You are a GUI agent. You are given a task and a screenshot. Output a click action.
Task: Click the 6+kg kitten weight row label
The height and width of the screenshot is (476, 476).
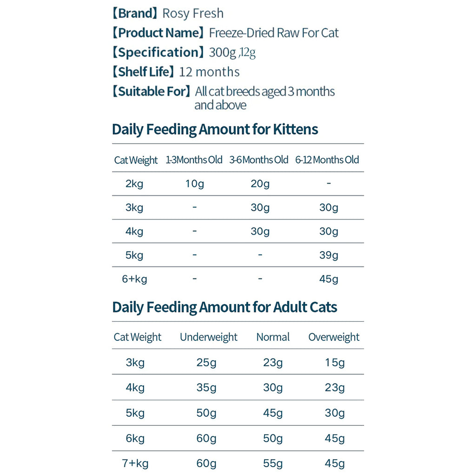[x=134, y=279]
